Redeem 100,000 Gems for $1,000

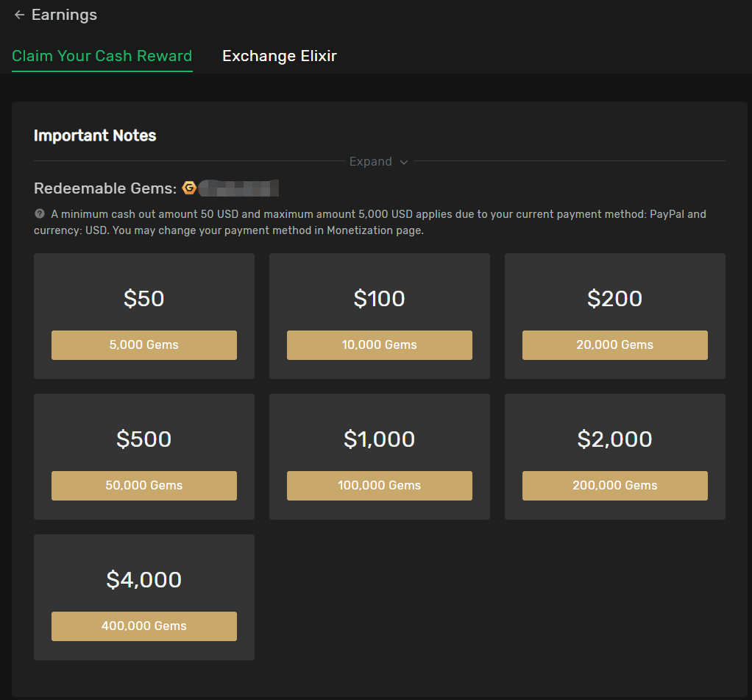tap(380, 486)
